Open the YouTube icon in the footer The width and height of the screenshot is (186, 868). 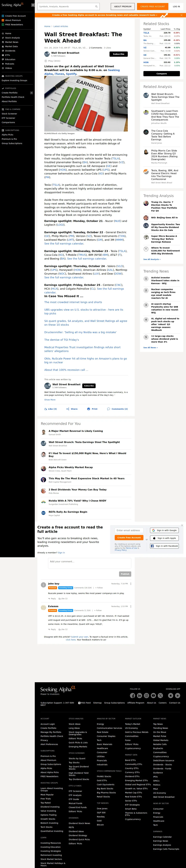[153, 695]
